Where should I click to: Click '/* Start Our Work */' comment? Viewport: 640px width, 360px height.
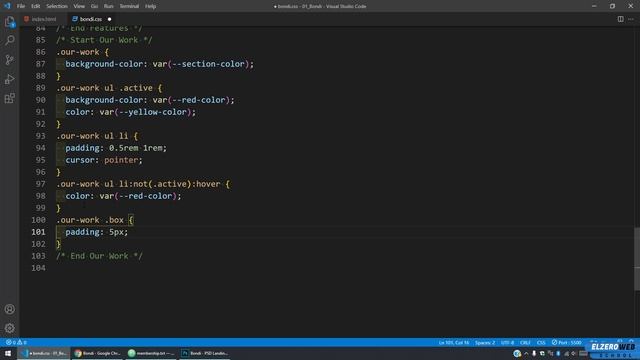[104, 40]
